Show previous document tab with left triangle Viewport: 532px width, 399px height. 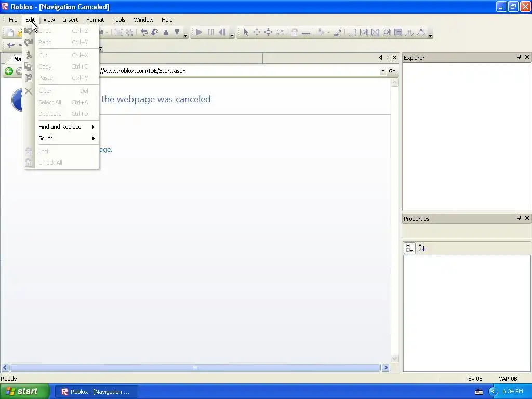(x=380, y=58)
